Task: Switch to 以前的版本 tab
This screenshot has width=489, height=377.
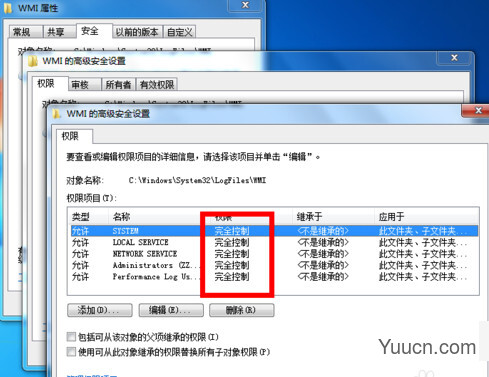Action: point(137,32)
